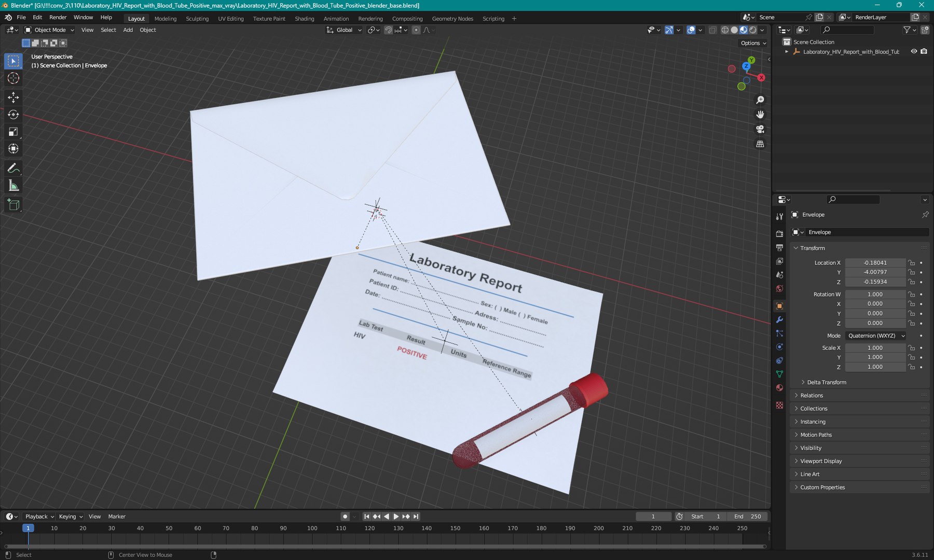Switch orthographic/perspective grid icon
934x560 pixels.
coord(760,144)
